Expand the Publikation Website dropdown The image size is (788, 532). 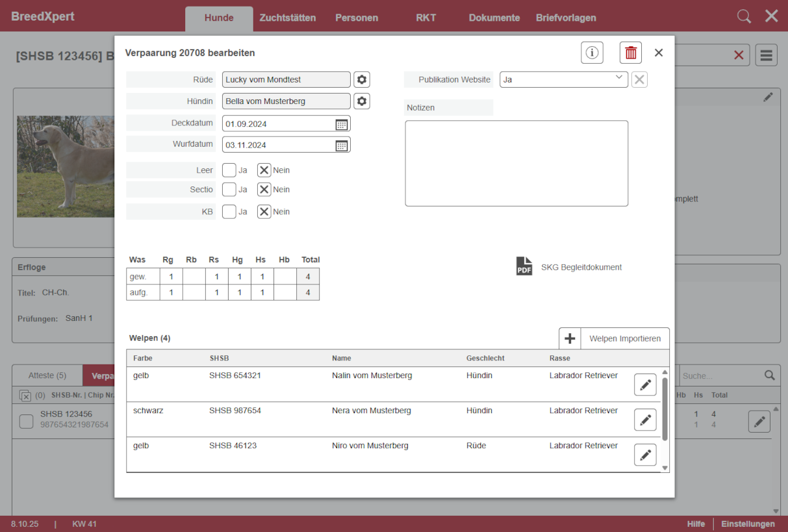(x=563, y=79)
